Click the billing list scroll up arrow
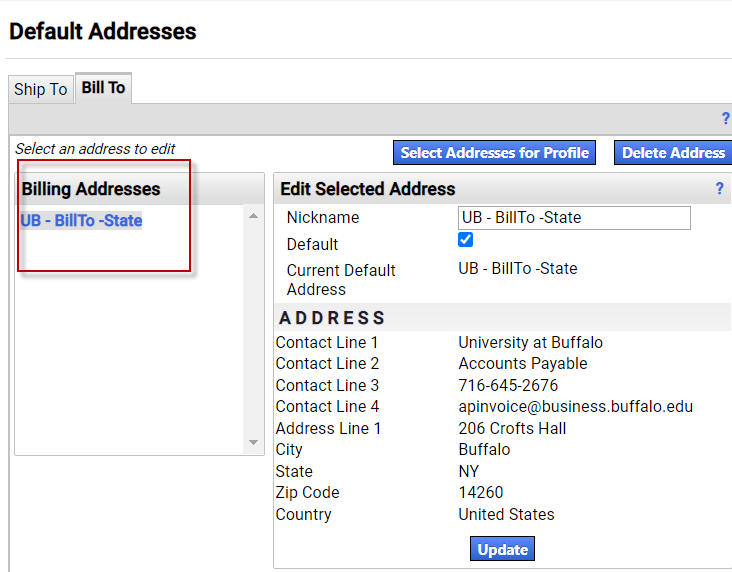 (253, 217)
